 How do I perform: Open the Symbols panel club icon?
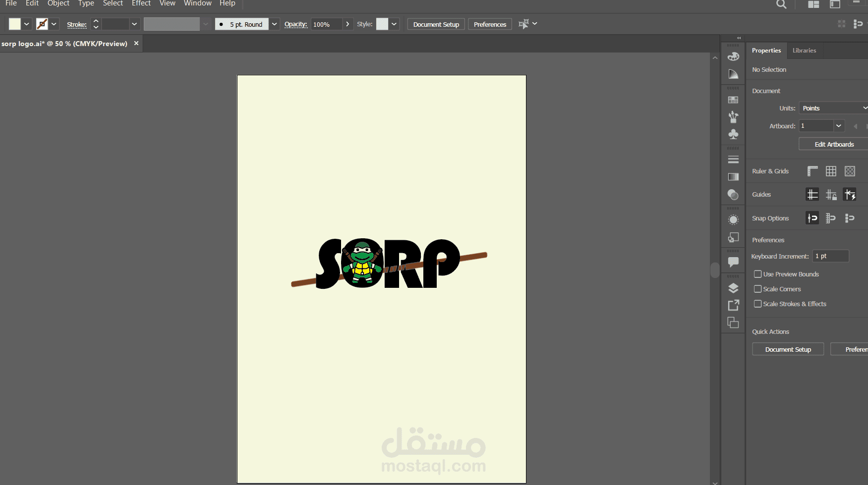pyautogui.click(x=733, y=134)
